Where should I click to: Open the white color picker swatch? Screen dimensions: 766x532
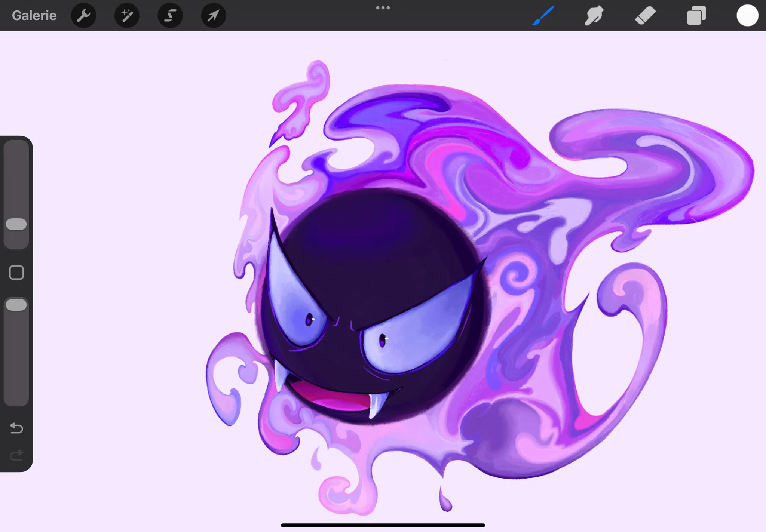(x=747, y=15)
